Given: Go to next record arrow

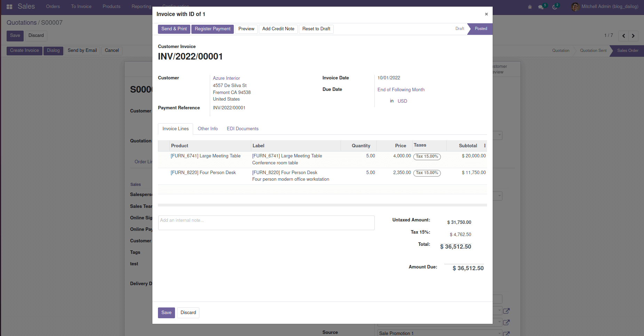Looking at the screenshot, I should [633, 36].
